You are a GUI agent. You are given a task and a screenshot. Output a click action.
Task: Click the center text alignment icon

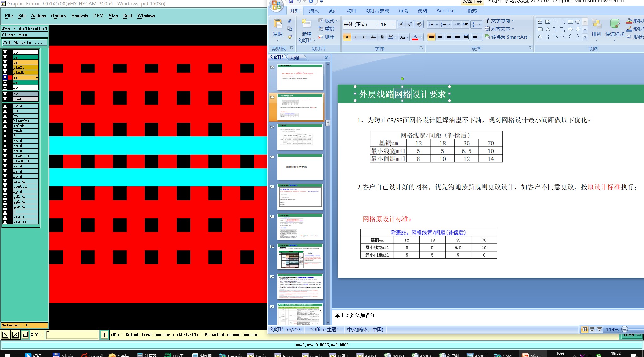click(440, 37)
